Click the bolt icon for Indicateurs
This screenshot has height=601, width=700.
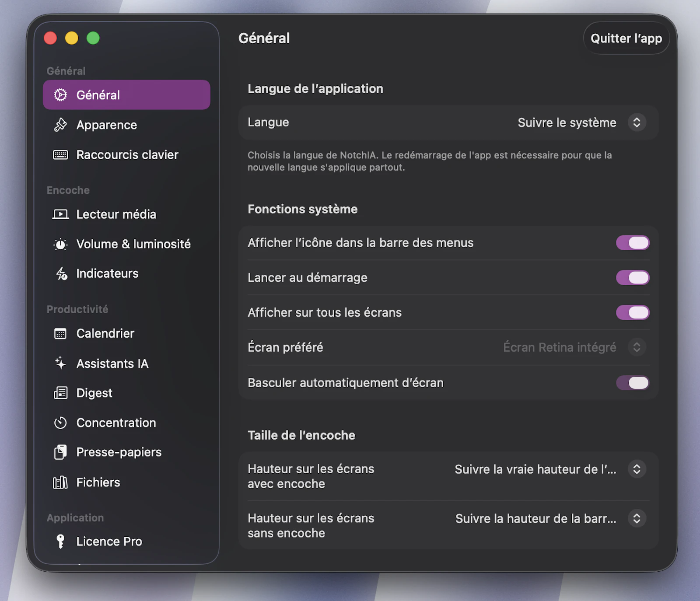tap(61, 274)
